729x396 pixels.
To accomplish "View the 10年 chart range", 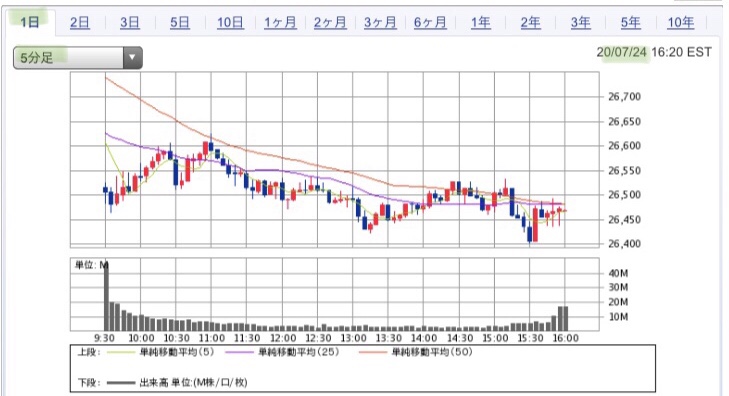I will tap(681, 22).
